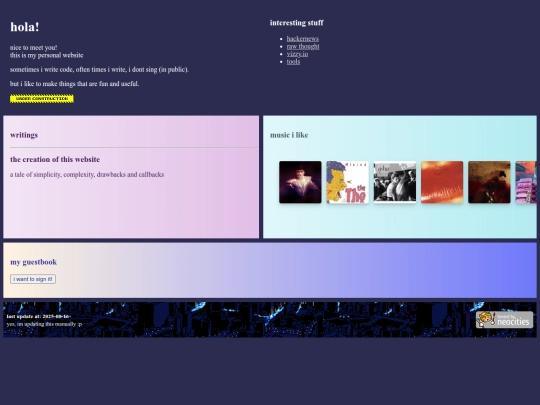Select the dark red brown album cover
540x405 pixels.
pos(489,182)
